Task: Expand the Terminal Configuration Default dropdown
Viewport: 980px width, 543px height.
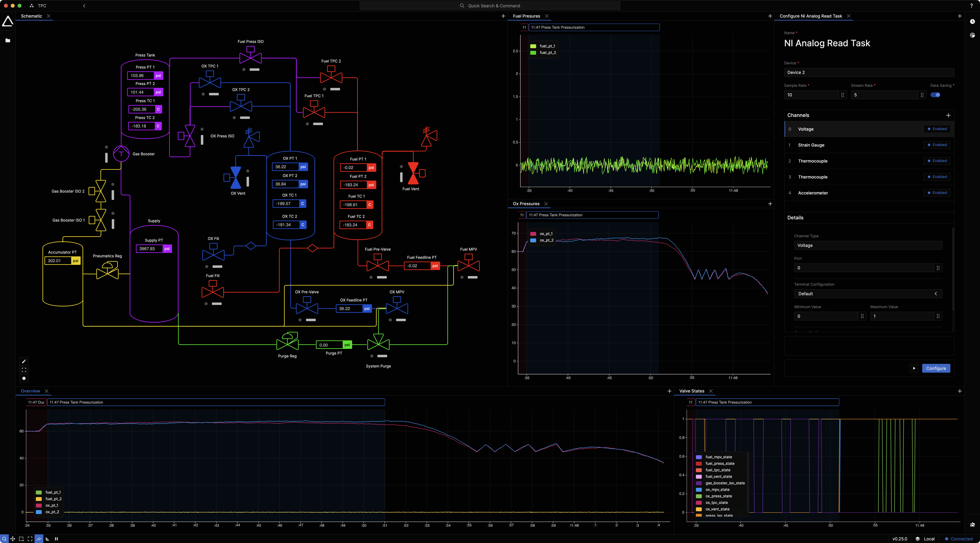Action: [868, 293]
